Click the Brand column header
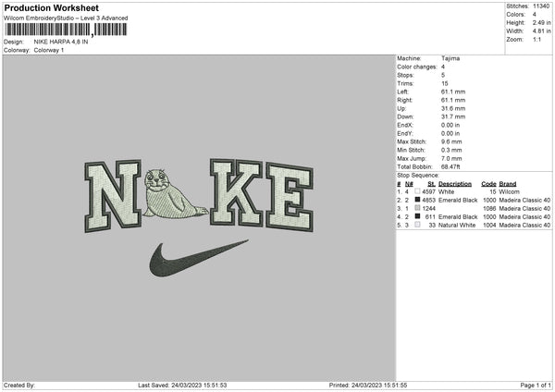Screen dimensions: 555x392 tap(508, 184)
